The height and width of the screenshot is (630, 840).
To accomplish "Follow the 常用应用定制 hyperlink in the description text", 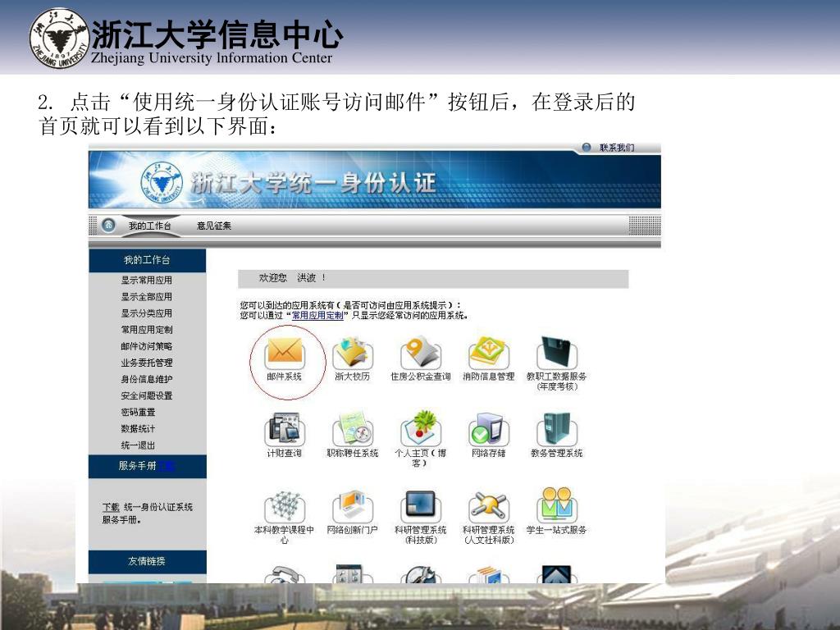I will point(317,316).
